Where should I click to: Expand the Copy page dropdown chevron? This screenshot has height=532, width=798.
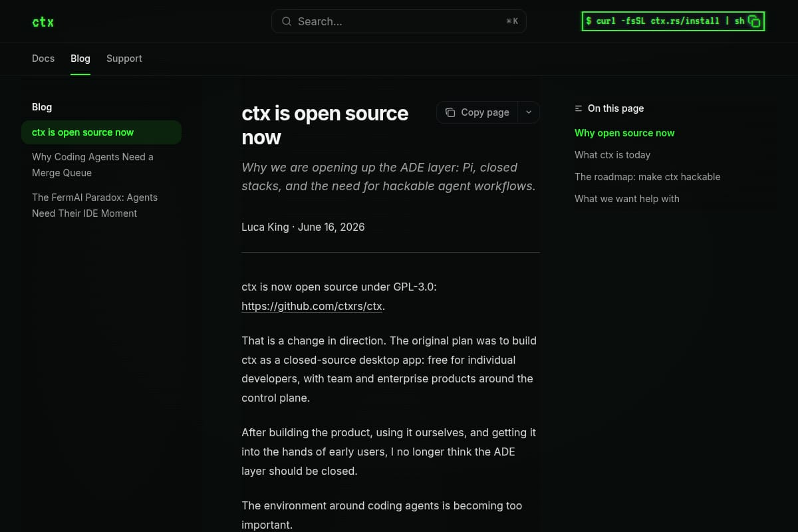[529, 112]
